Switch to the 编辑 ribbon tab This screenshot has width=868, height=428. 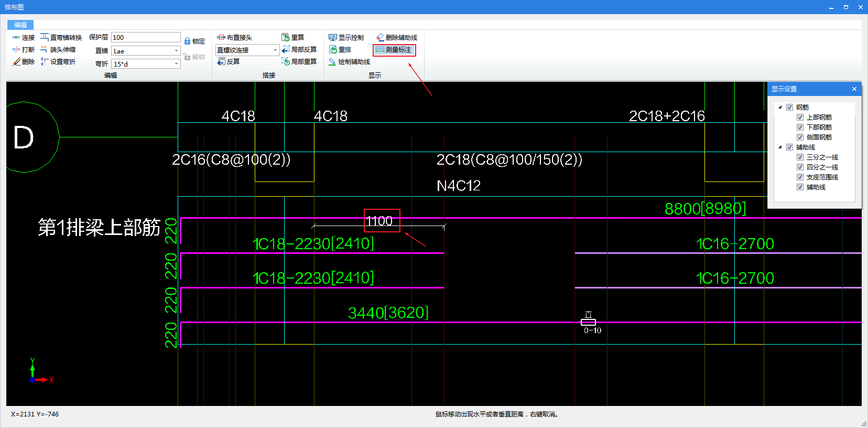(x=20, y=25)
